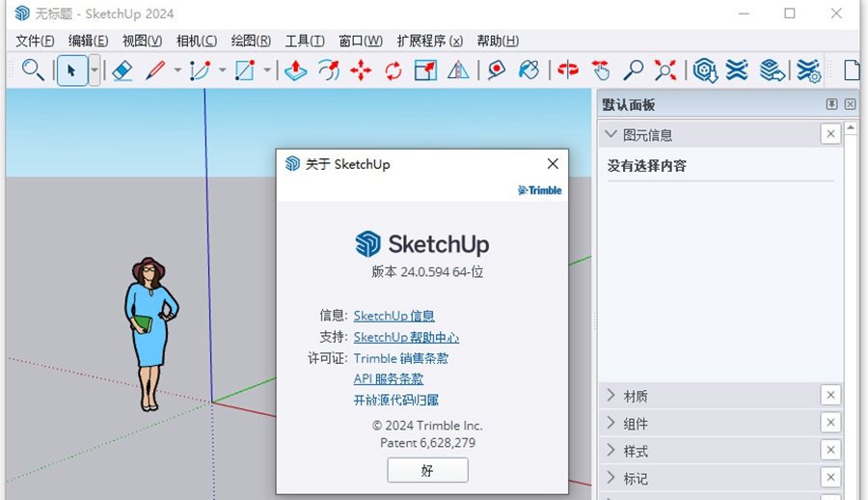Image resolution: width=868 pixels, height=500 pixels.
Task: Close the 组件 section
Action: 830,423
